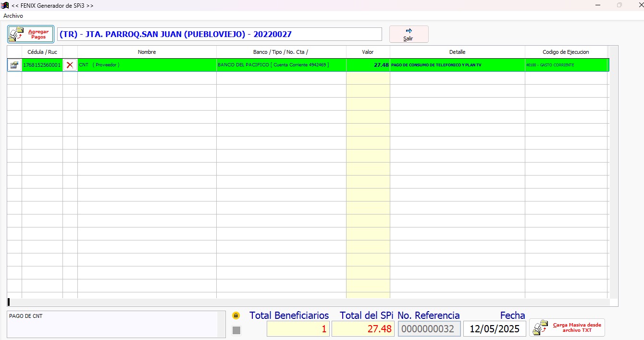Image resolution: width=644 pixels, height=340 pixels.
Task: Click the Total del SPi value field
Action: coord(363,329)
